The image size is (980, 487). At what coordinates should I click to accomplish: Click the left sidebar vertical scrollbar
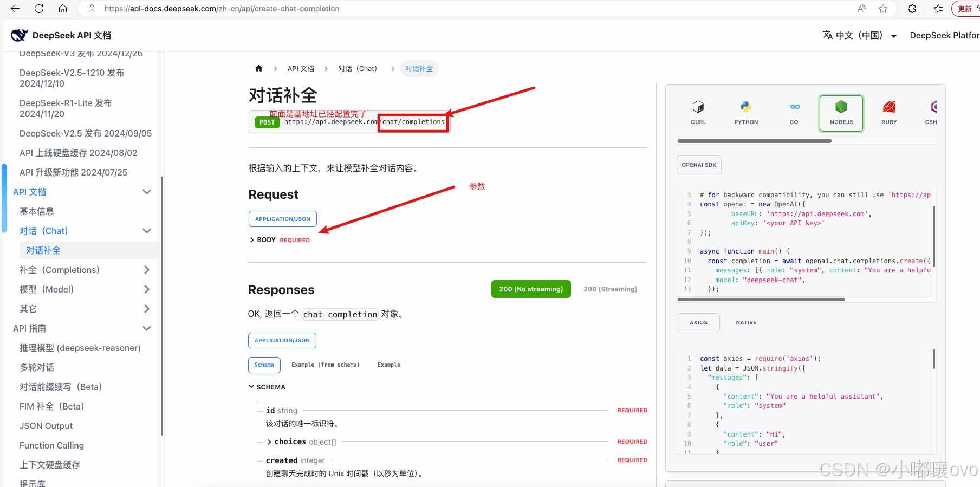162,306
